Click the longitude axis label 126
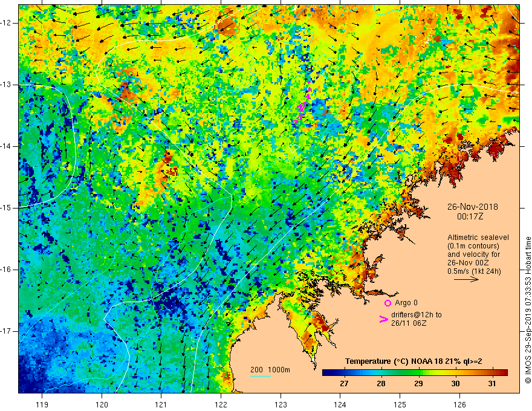 [x=459, y=404]
